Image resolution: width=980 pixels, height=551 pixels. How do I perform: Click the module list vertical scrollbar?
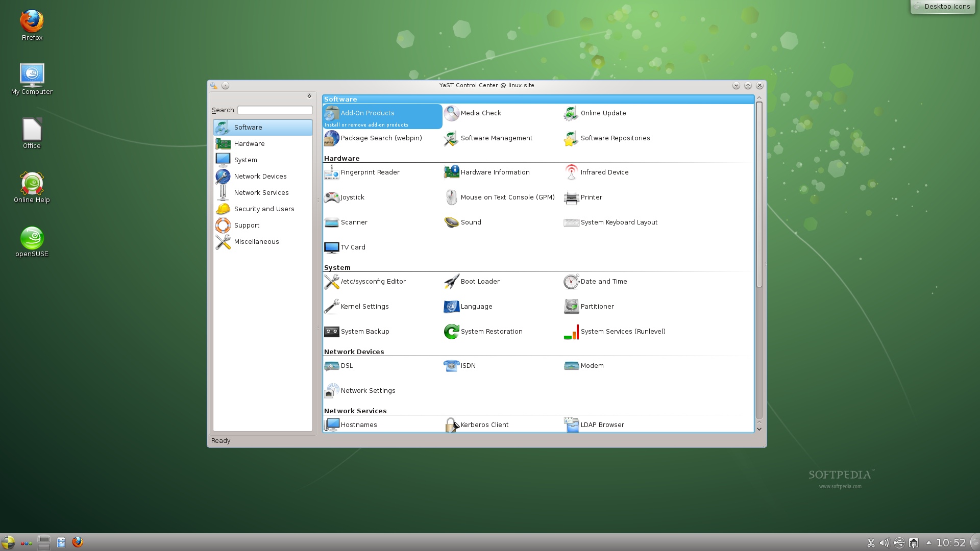[759, 195]
